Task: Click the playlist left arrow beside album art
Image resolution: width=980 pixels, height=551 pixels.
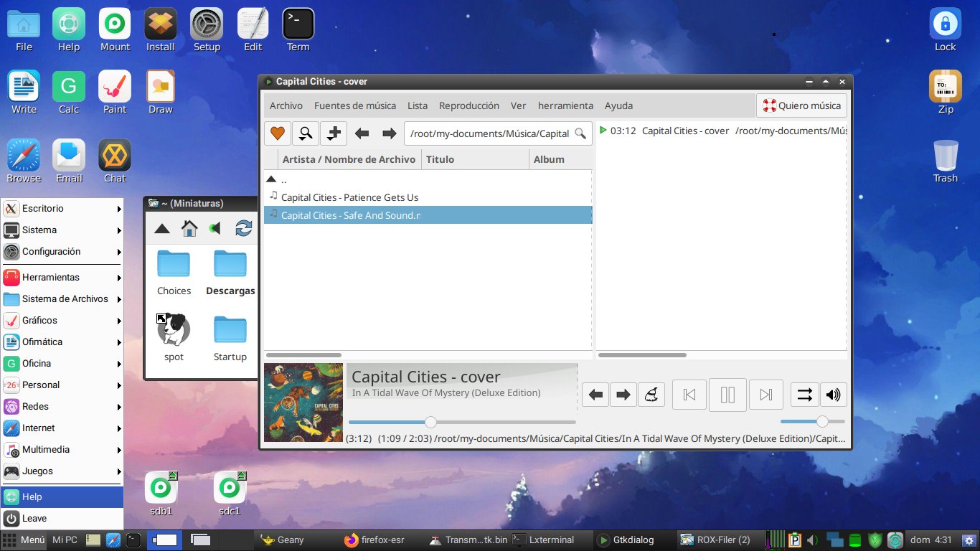Action: click(x=595, y=395)
